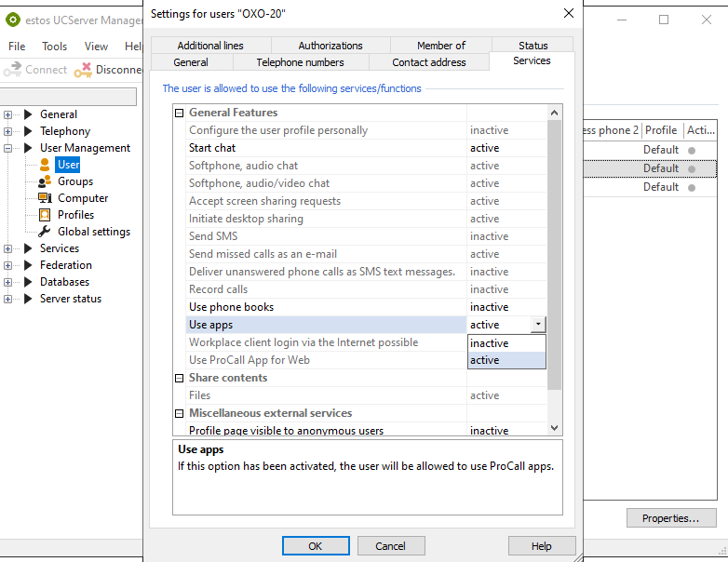Screen dimensions: 728x562
Task: Open the Use apps dropdown arrow
Action: click(538, 325)
